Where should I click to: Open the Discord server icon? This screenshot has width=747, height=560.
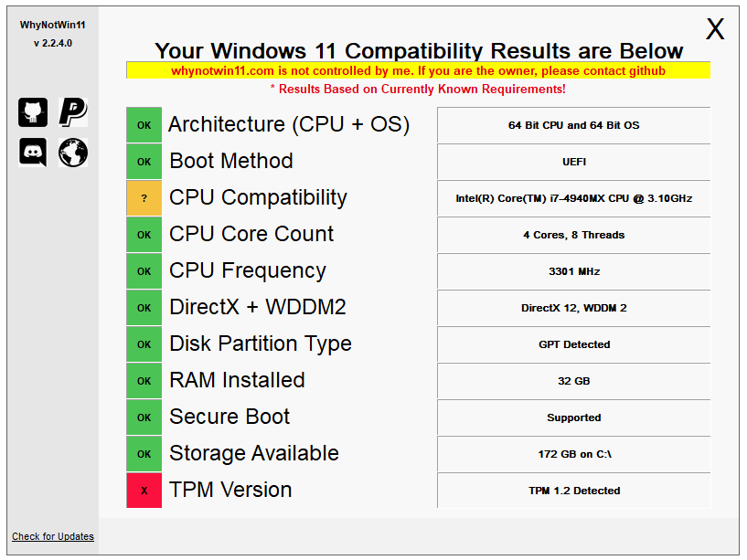tap(33, 153)
